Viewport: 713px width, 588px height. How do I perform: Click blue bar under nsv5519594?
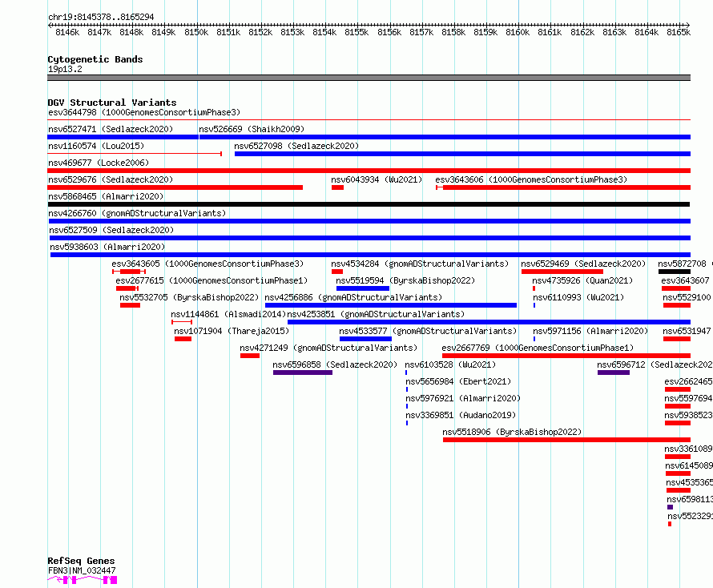coord(363,288)
